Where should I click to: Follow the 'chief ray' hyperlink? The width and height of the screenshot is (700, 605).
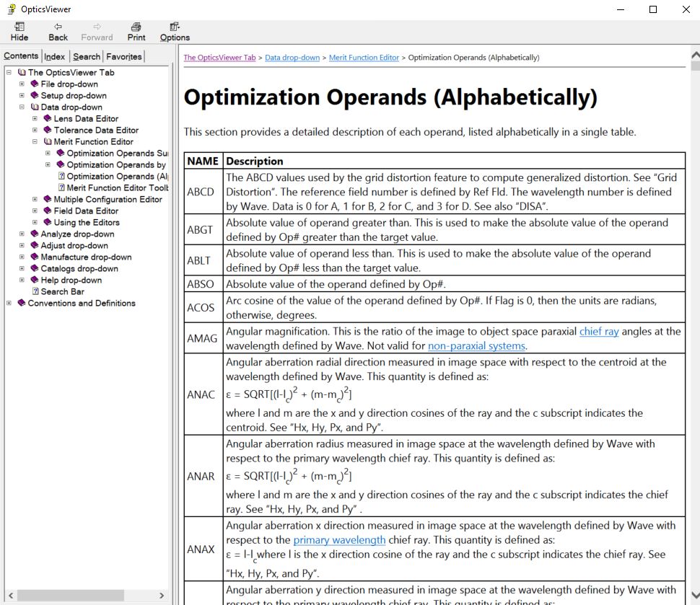598,332
